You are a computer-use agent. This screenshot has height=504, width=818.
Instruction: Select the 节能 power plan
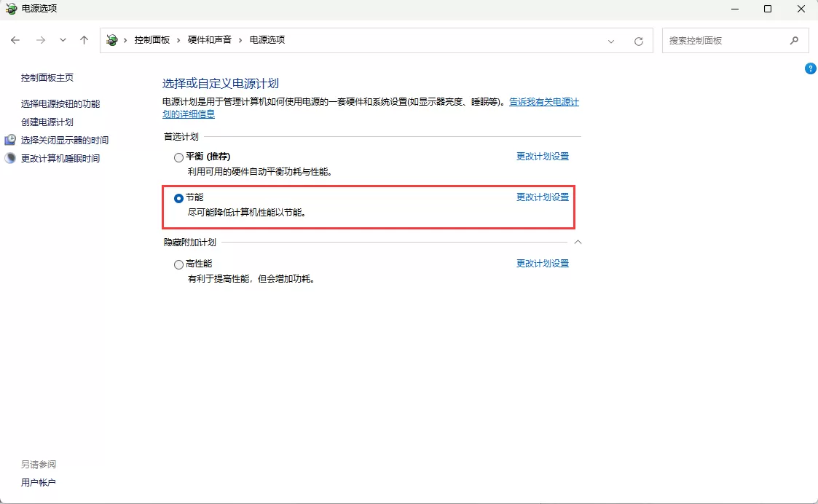click(178, 197)
